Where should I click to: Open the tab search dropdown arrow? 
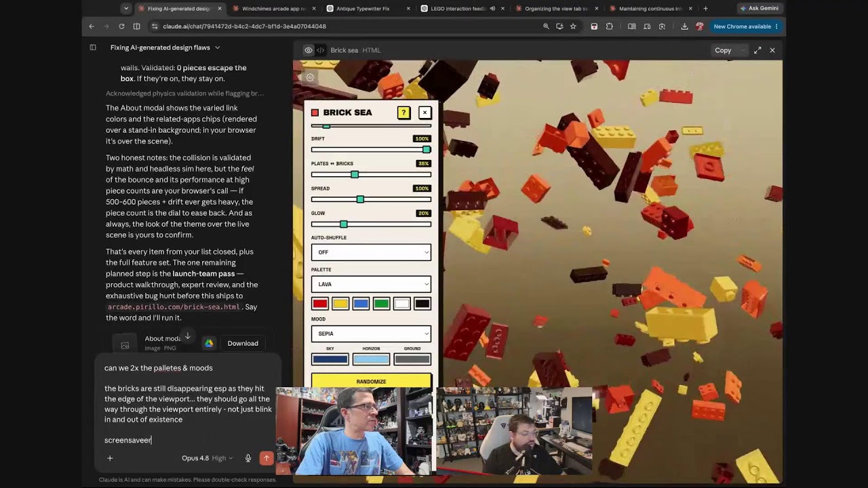point(125,9)
